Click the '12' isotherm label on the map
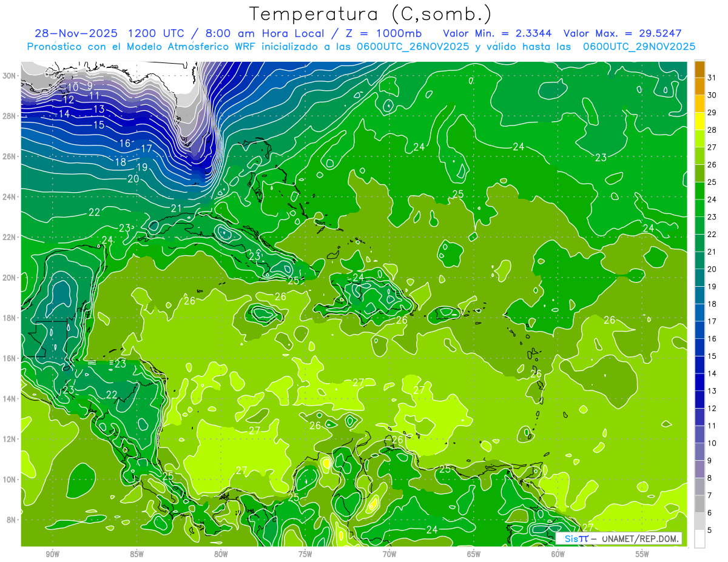The height and width of the screenshot is (562, 728). [69, 99]
